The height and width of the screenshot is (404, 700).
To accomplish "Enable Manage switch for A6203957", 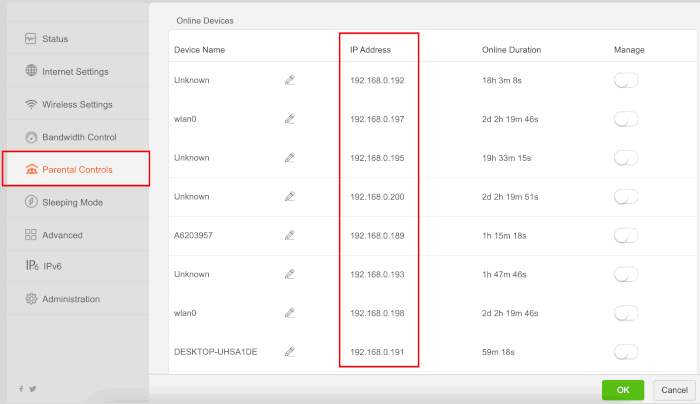I will (x=626, y=236).
